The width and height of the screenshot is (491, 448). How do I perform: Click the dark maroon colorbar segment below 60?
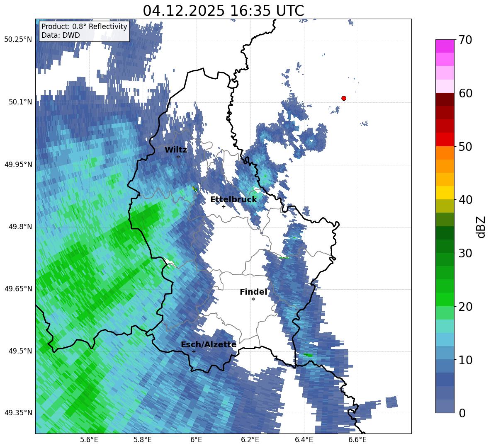pyautogui.click(x=445, y=99)
